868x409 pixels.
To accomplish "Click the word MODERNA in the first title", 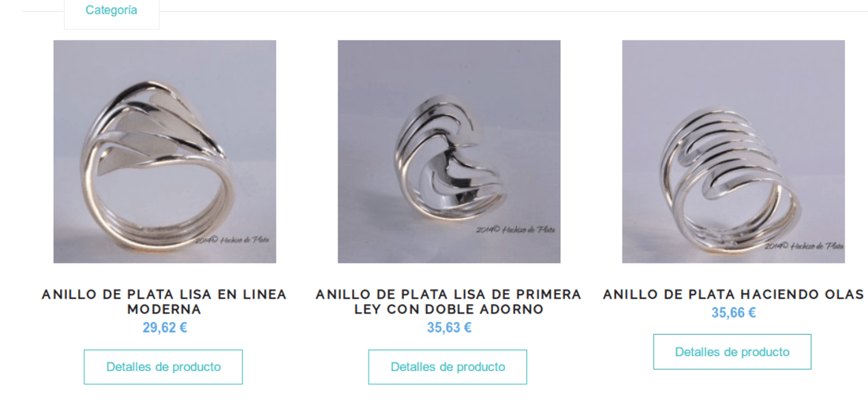I will [x=164, y=310].
